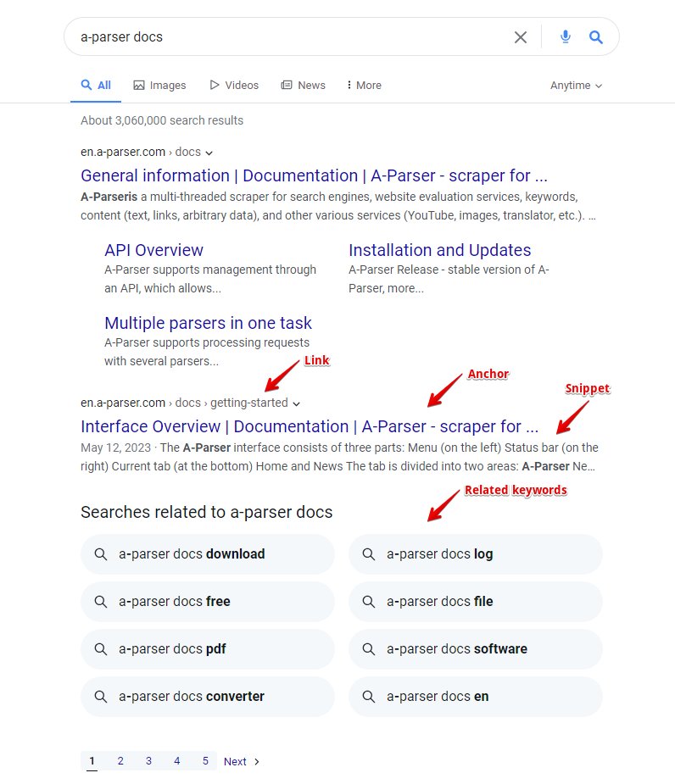Click magnifier icon beside "a-parser docs en"
Image resolution: width=675 pixels, height=784 pixels.
tap(369, 697)
